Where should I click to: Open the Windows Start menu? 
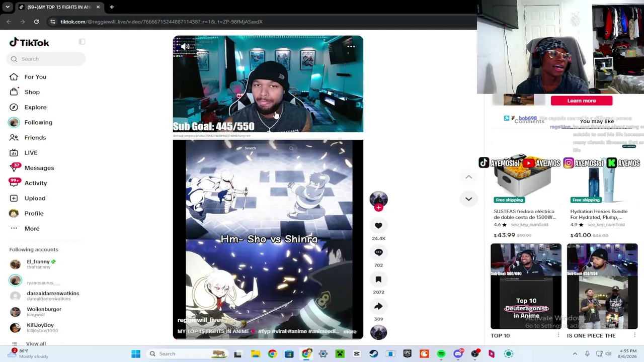[x=136, y=354]
